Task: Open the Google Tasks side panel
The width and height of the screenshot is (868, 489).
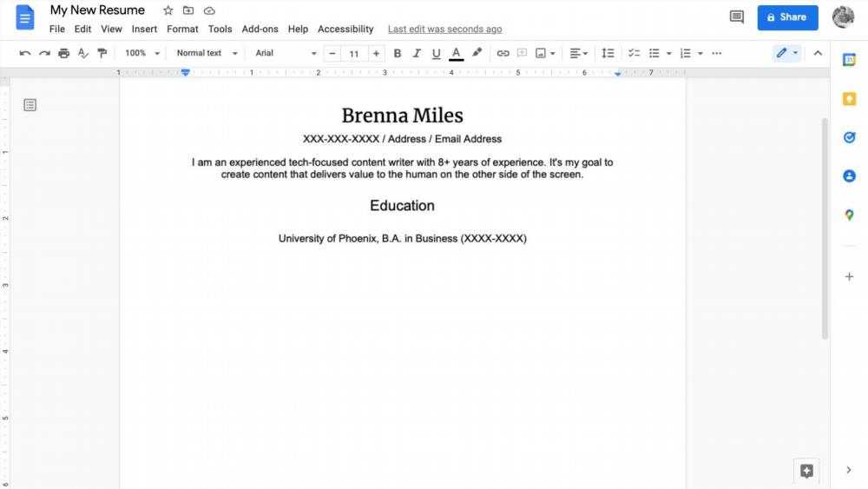Action: [x=849, y=137]
